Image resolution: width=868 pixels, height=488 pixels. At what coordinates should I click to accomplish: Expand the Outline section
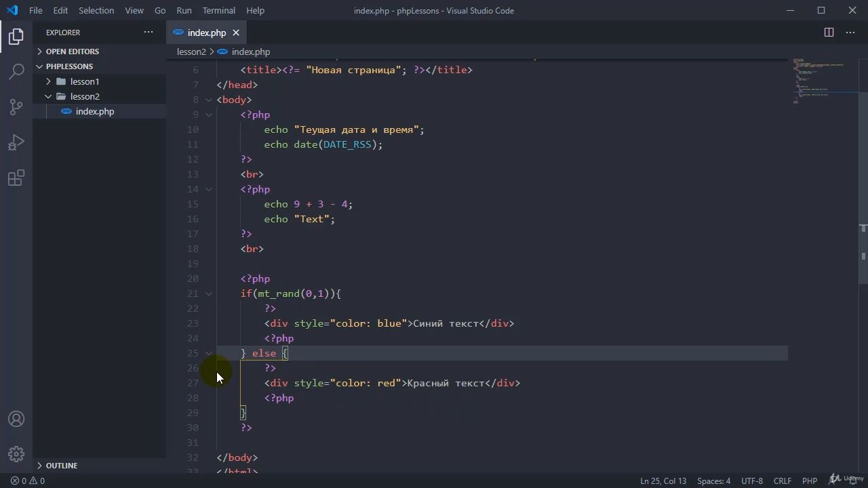click(x=99, y=466)
